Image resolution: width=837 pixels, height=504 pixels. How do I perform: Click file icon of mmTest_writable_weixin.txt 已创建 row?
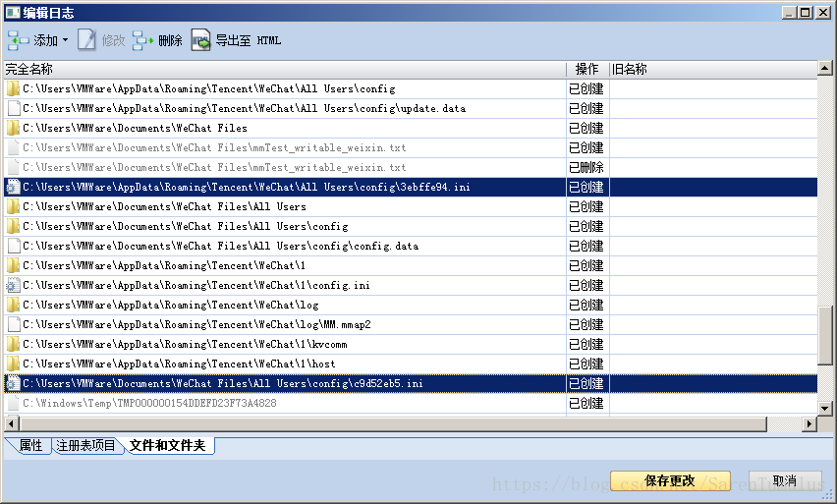pos(14,148)
